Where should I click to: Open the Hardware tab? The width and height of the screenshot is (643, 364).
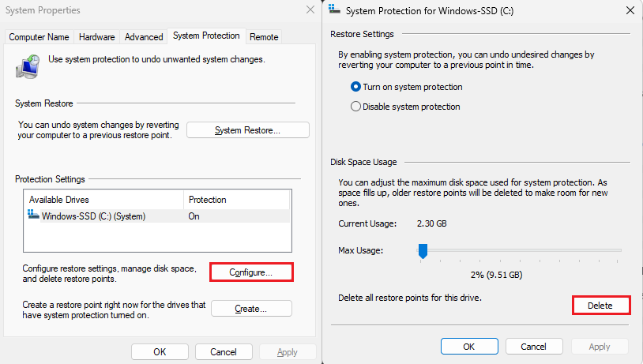click(x=97, y=37)
